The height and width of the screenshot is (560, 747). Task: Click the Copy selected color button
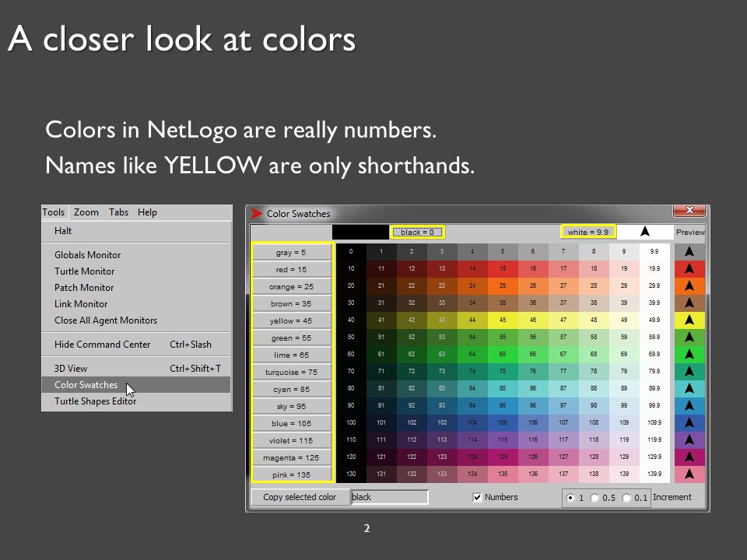pos(300,497)
